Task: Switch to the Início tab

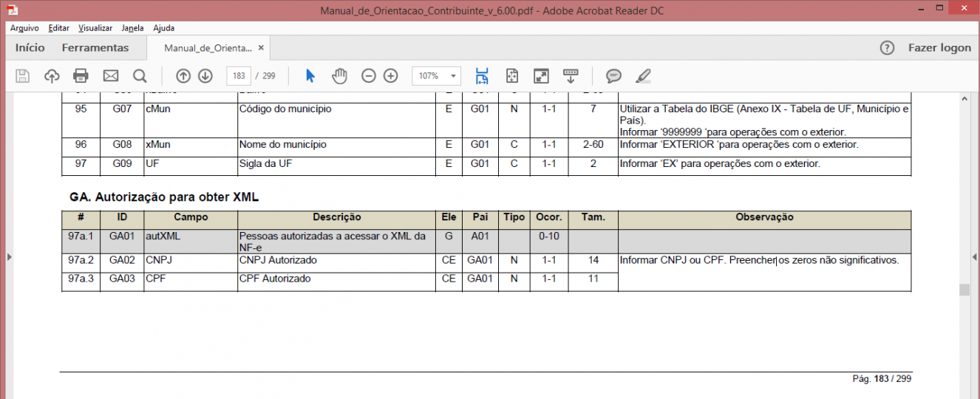Action: click(30, 47)
